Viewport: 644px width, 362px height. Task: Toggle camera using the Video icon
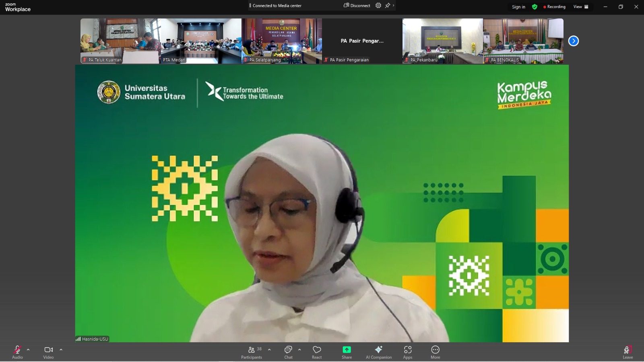(48, 350)
